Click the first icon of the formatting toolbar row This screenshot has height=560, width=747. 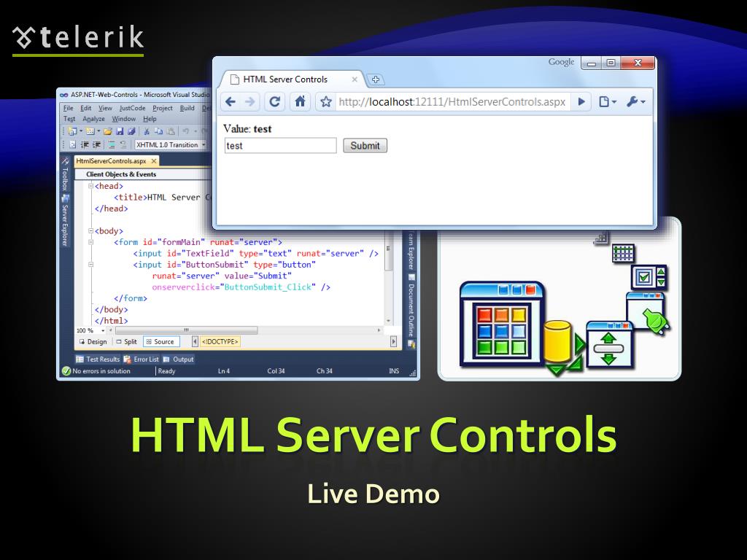pyautogui.click(x=72, y=145)
